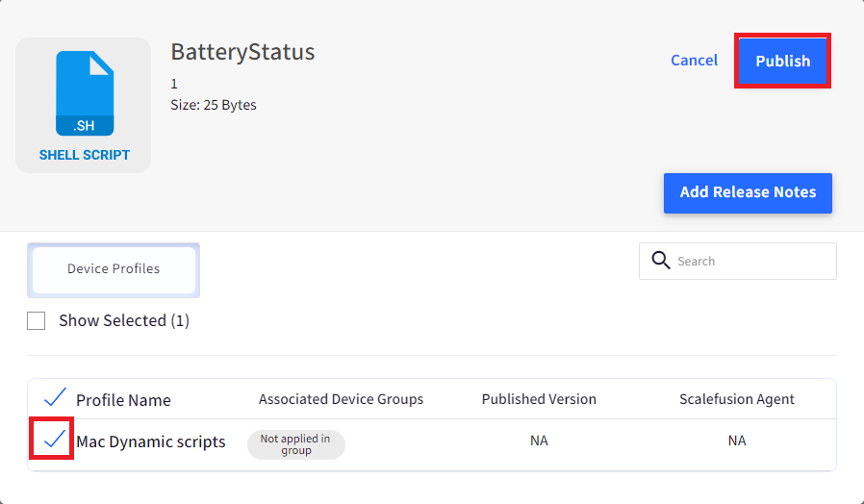Open Add Release Notes
The image size is (864, 504).
coord(748,192)
